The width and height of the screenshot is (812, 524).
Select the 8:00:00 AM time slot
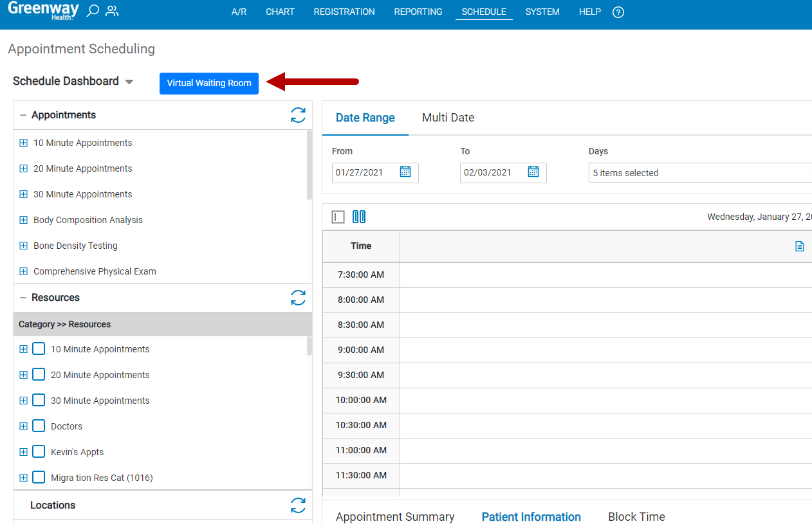[x=361, y=300]
